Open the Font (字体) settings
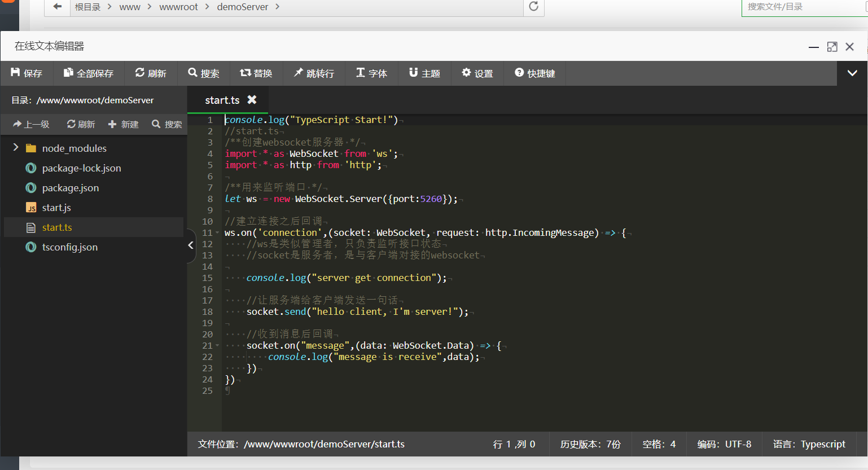 click(x=371, y=73)
